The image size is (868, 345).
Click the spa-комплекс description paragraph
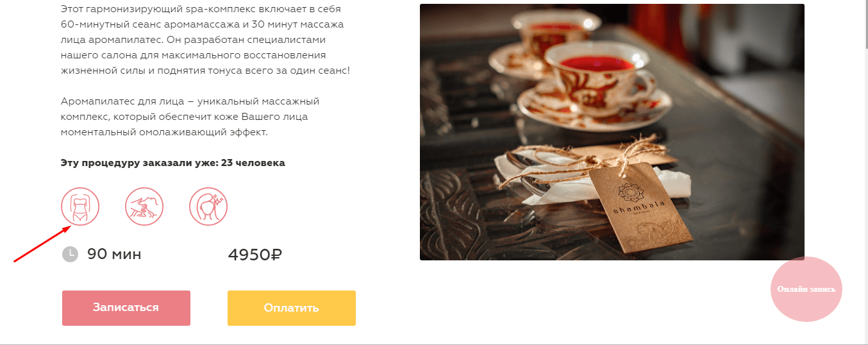(x=205, y=40)
